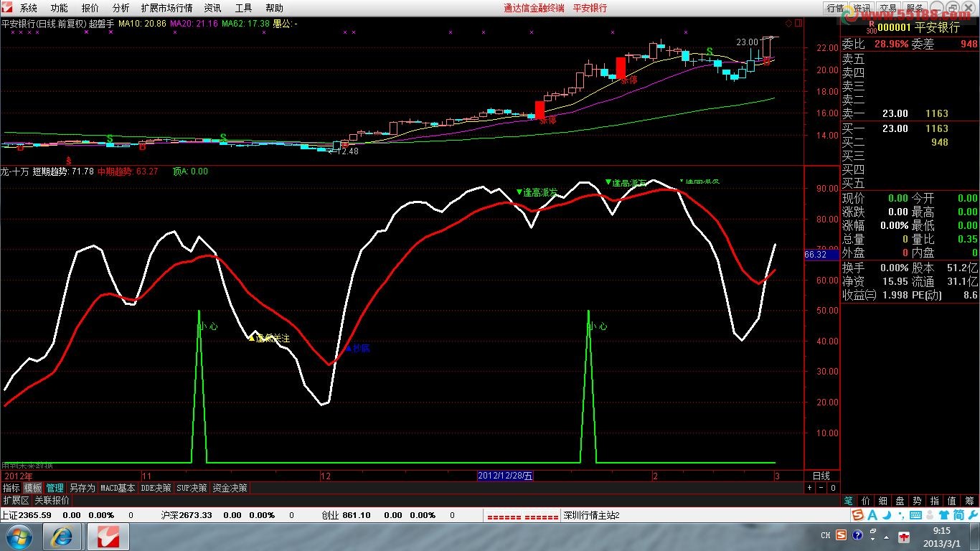The width and height of the screenshot is (980, 551).
Task: Click the 资讯 button at top right
Action: [x=862, y=8]
